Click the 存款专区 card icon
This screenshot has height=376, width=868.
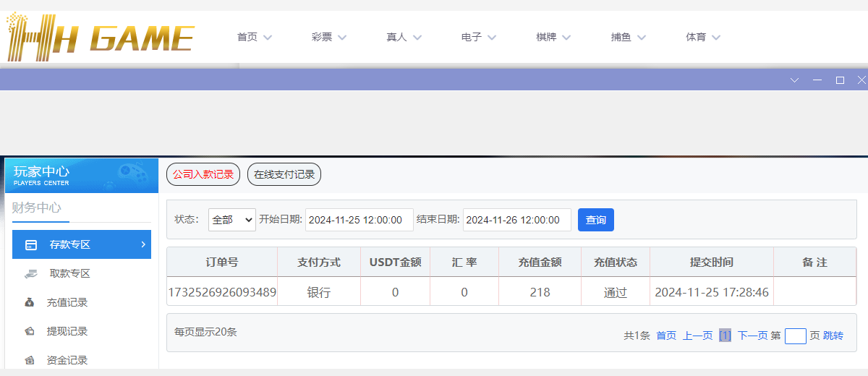pos(31,245)
